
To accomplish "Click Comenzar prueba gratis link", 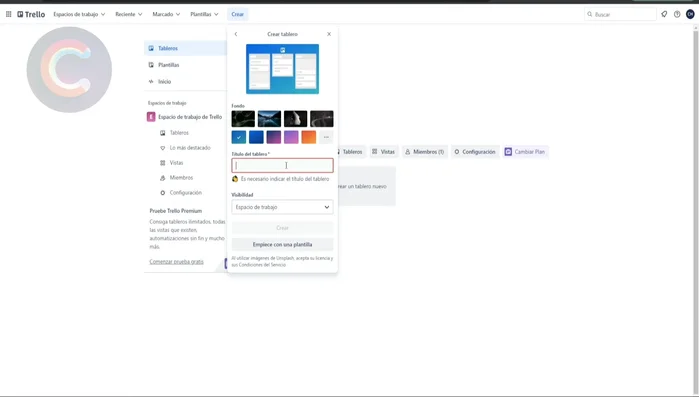I will [177, 262].
